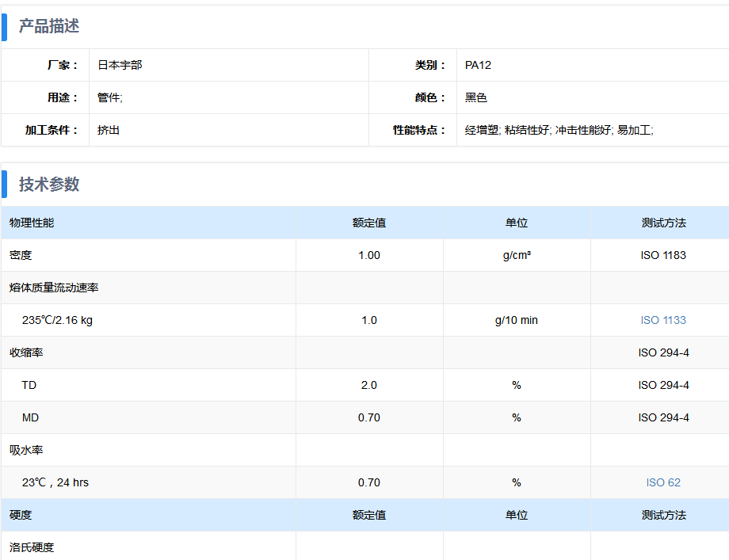The image size is (729, 560).
Task: Select the 性能特点 description text
Action: pyautogui.click(x=559, y=130)
